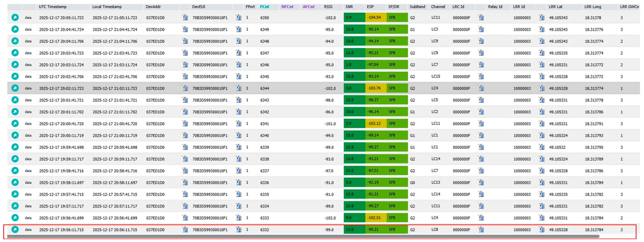Filter by LRR Id icon in the FCnt 6347 row

542,53
